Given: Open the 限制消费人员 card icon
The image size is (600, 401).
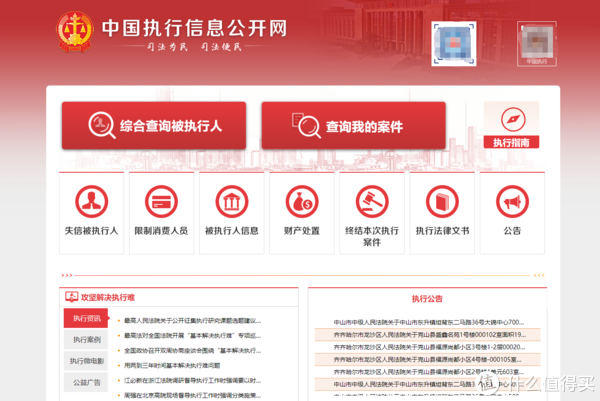Looking at the screenshot, I should 161,202.
